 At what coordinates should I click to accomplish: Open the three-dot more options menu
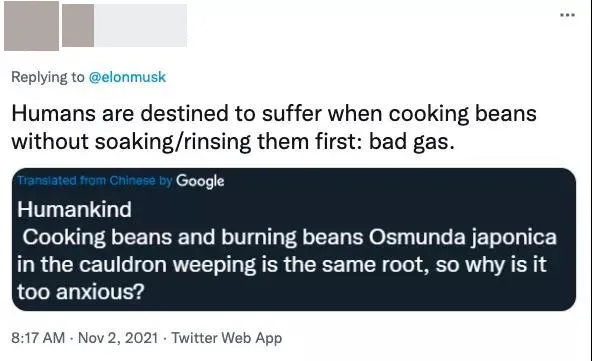pos(567,15)
